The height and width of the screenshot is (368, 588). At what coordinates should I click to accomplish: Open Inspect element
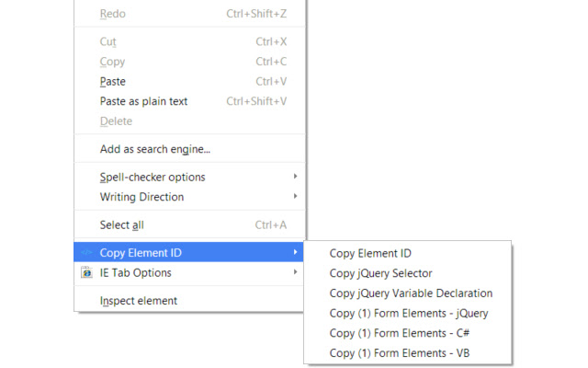click(190, 301)
